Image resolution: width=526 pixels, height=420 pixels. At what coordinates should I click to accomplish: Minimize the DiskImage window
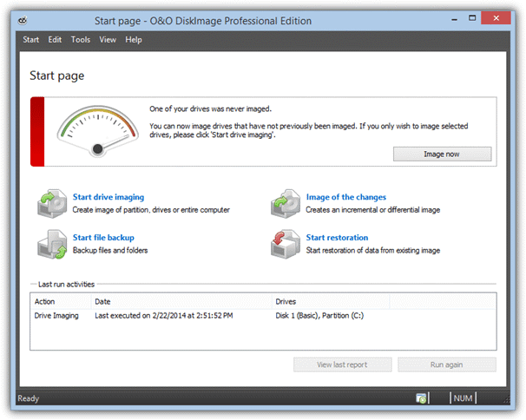pos(454,19)
